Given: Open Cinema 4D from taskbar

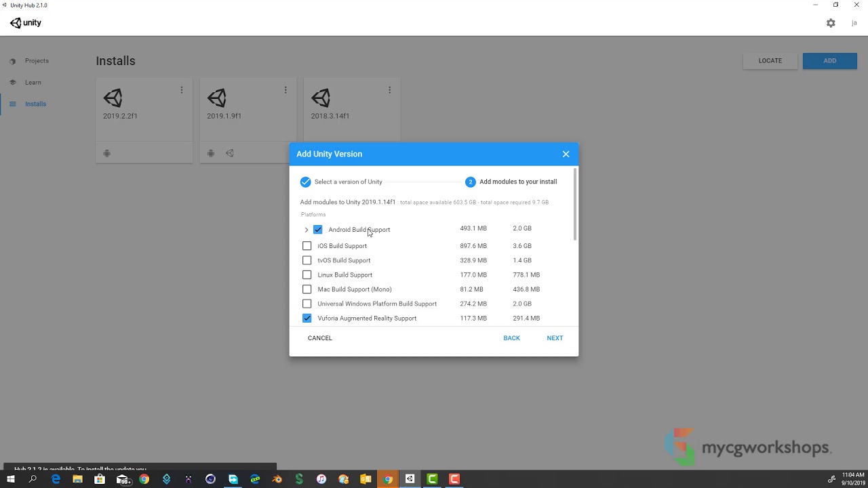Looking at the screenshot, I should click(210, 479).
